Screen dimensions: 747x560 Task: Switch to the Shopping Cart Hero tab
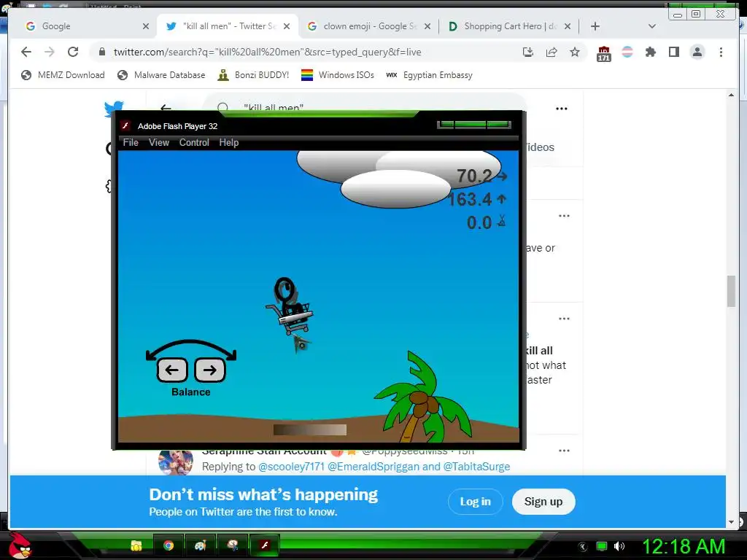[x=508, y=26]
